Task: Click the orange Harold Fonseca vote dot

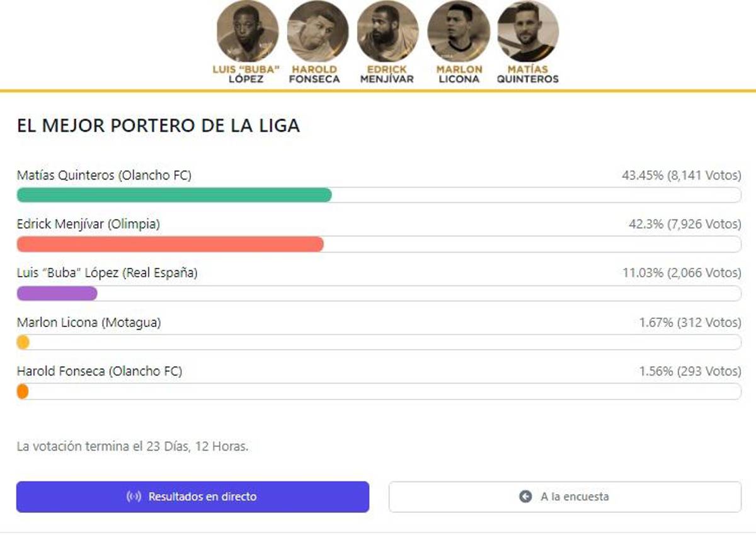Action: [23, 391]
